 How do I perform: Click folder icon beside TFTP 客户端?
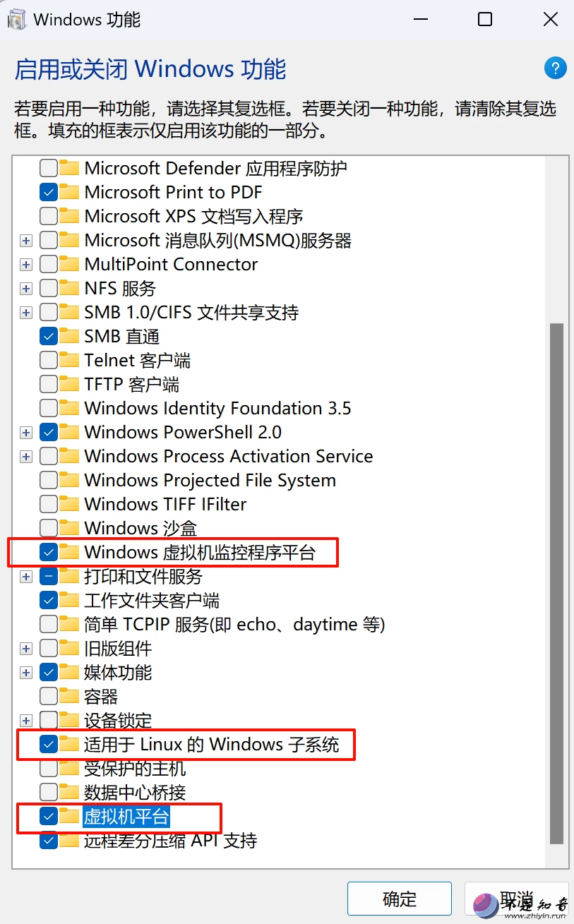(69, 384)
